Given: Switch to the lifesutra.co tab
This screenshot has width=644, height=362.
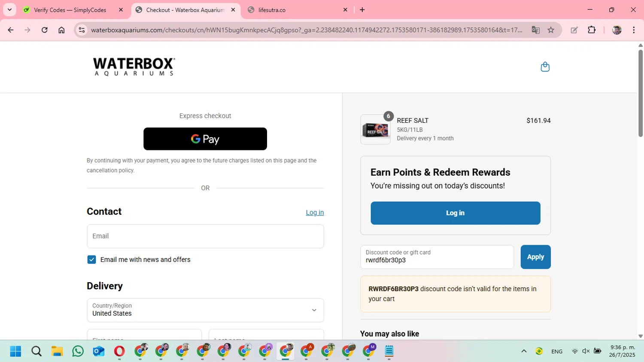Looking at the screenshot, I should click(x=272, y=10).
